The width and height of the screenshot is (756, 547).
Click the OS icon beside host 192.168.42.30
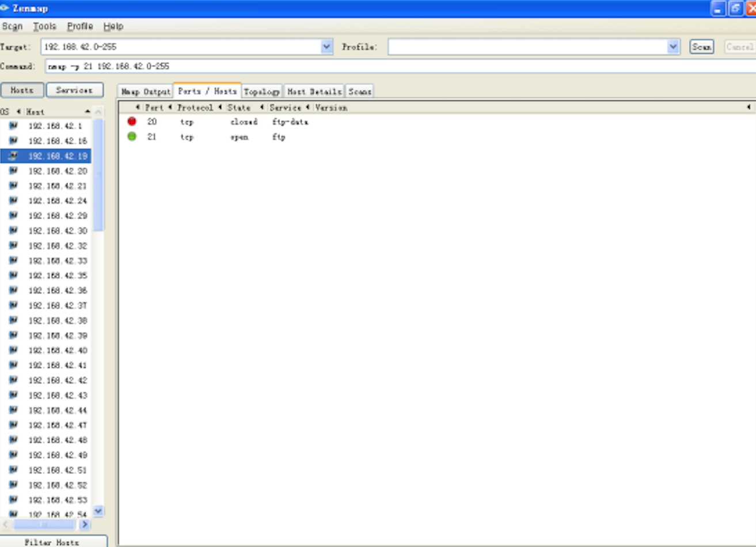pyautogui.click(x=13, y=230)
